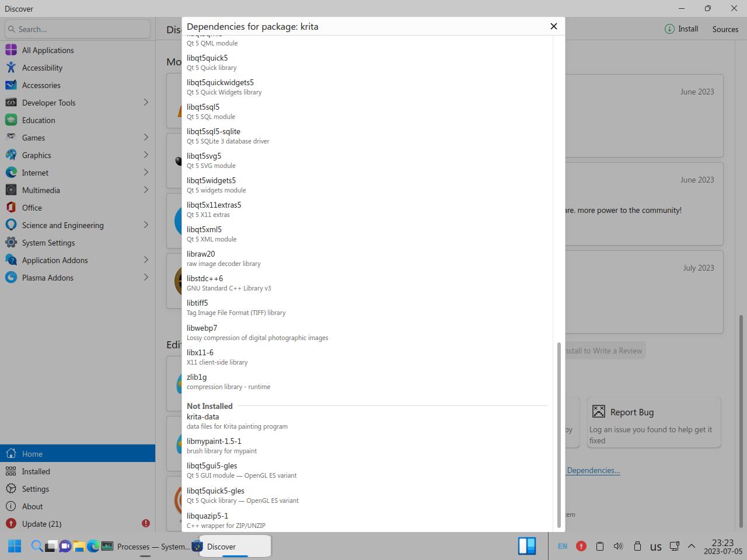The height and width of the screenshot is (560, 747).
Task: Expand Science and Engineering subcategories
Action: pos(146,225)
